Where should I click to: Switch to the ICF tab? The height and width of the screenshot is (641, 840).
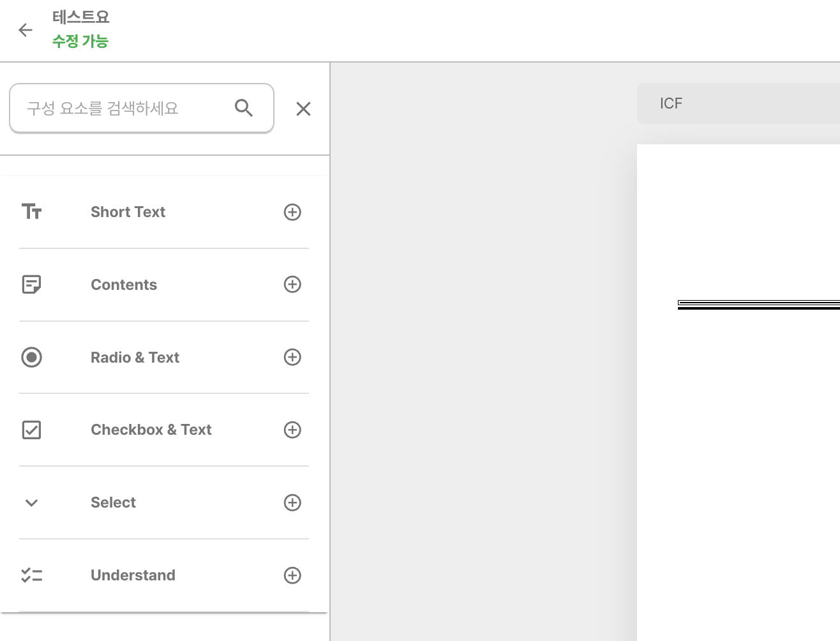(671, 103)
